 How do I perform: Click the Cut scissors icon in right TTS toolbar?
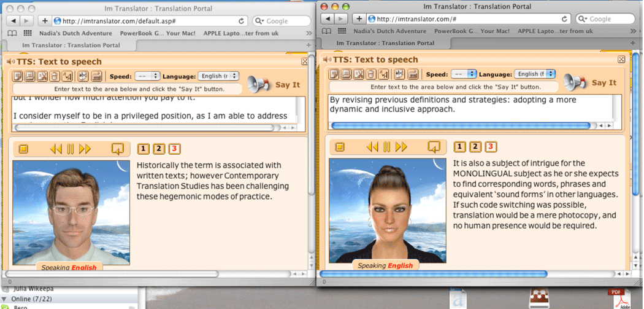pyautogui.click(x=359, y=74)
